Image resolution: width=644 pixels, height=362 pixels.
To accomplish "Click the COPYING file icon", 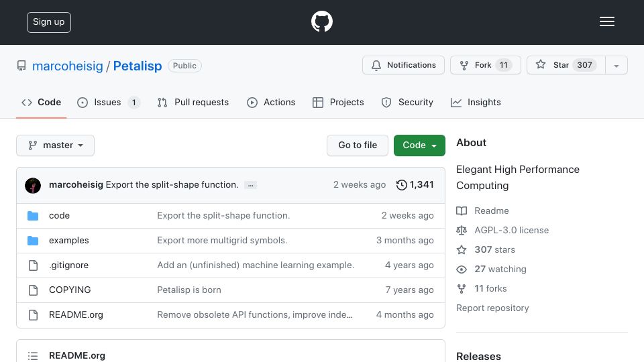I will (33, 290).
